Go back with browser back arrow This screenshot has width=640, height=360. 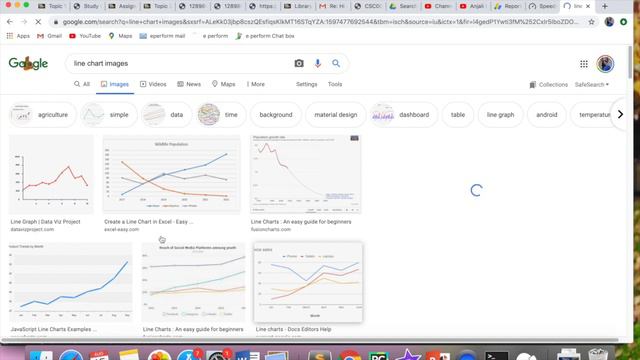pos(10,22)
